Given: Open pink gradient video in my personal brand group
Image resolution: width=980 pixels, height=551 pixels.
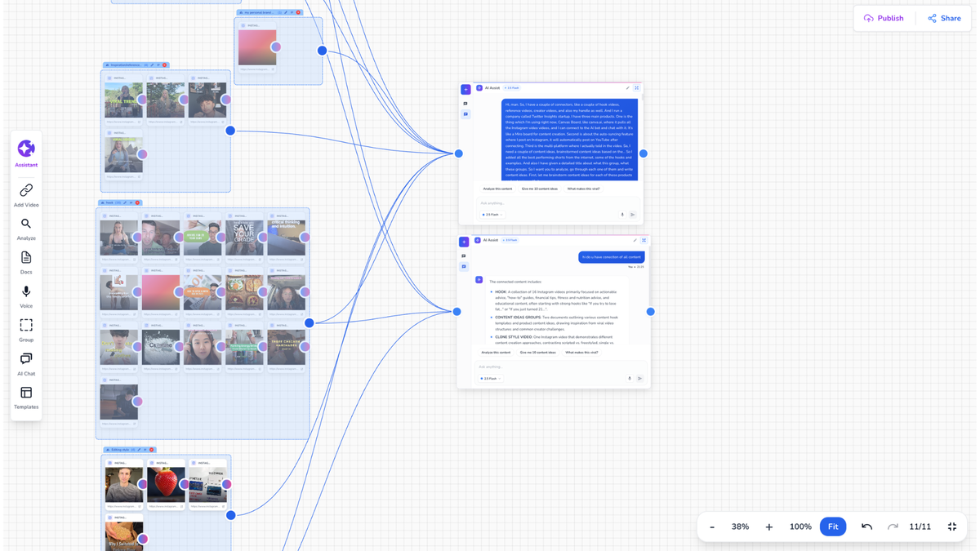Looking at the screenshot, I should (257, 47).
